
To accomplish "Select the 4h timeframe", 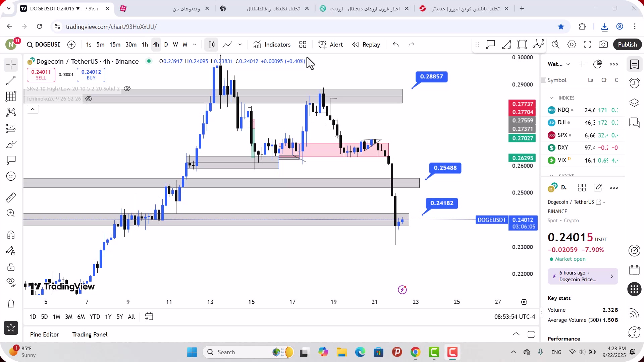I will click(156, 45).
